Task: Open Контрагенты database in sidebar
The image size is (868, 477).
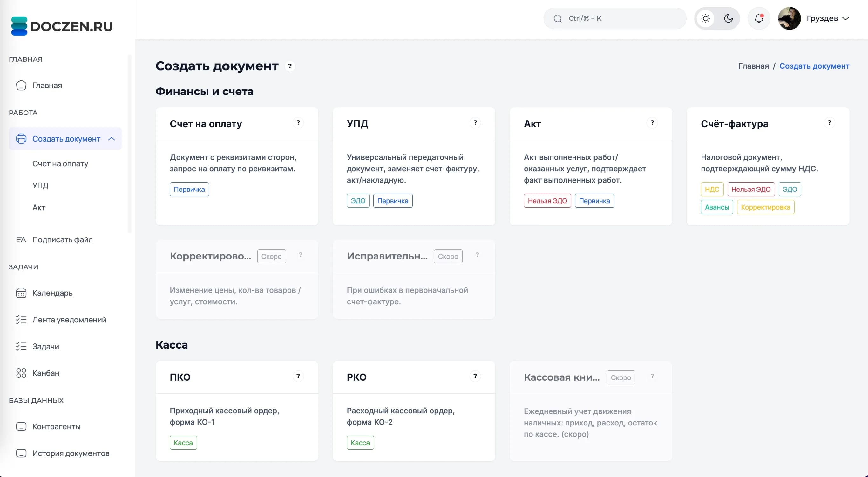Action: tap(65, 426)
